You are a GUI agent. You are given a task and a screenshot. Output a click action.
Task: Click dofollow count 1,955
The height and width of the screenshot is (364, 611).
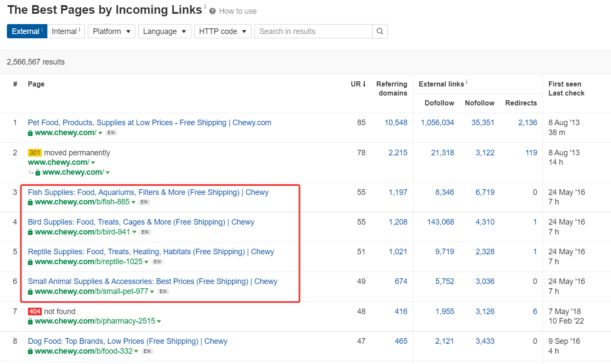[444, 312]
